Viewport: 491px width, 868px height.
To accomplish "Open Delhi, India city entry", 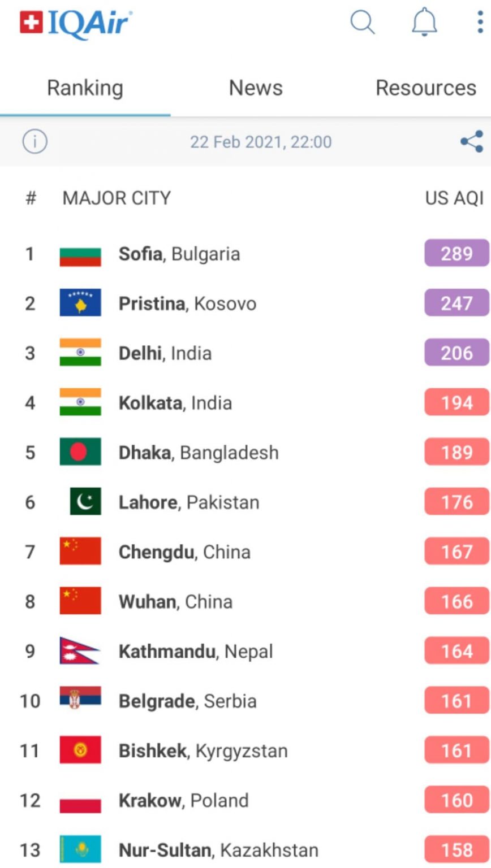I will 165,353.
